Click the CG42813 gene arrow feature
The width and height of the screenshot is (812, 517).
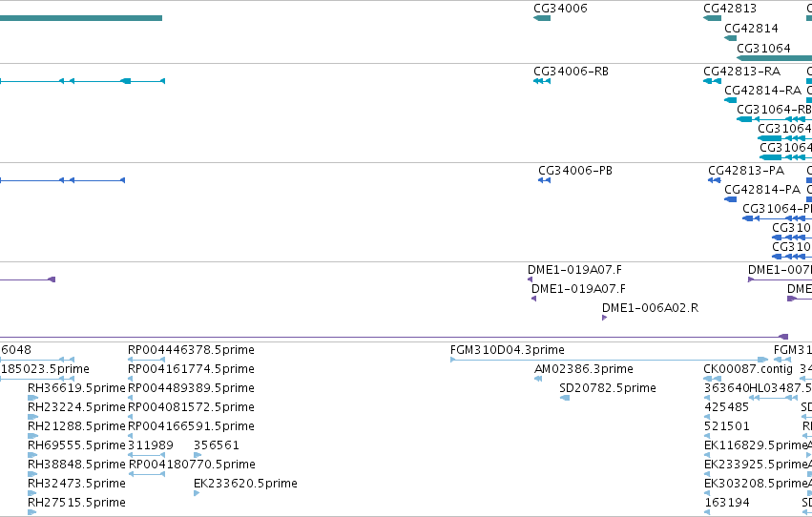point(712,18)
